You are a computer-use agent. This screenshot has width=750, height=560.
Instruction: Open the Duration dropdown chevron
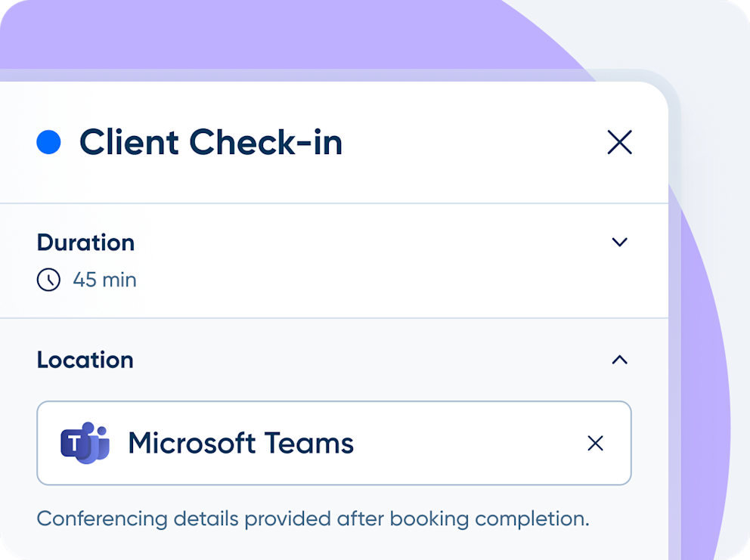coord(620,242)
